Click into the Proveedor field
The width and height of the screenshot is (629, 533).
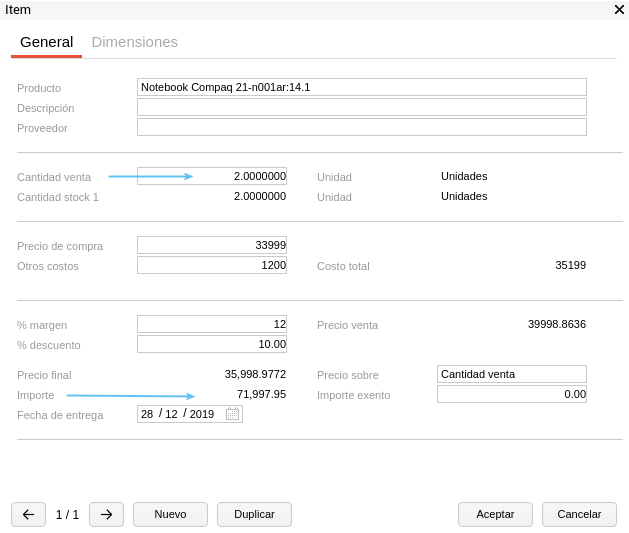(x=361, y=127)
